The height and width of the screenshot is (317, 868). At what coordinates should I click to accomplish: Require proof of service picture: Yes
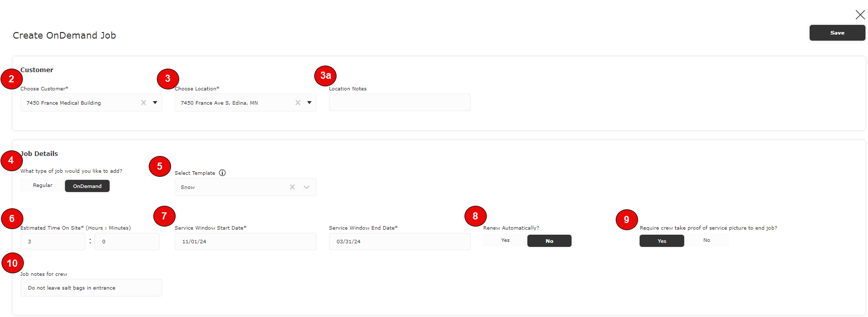coord(662,241)
